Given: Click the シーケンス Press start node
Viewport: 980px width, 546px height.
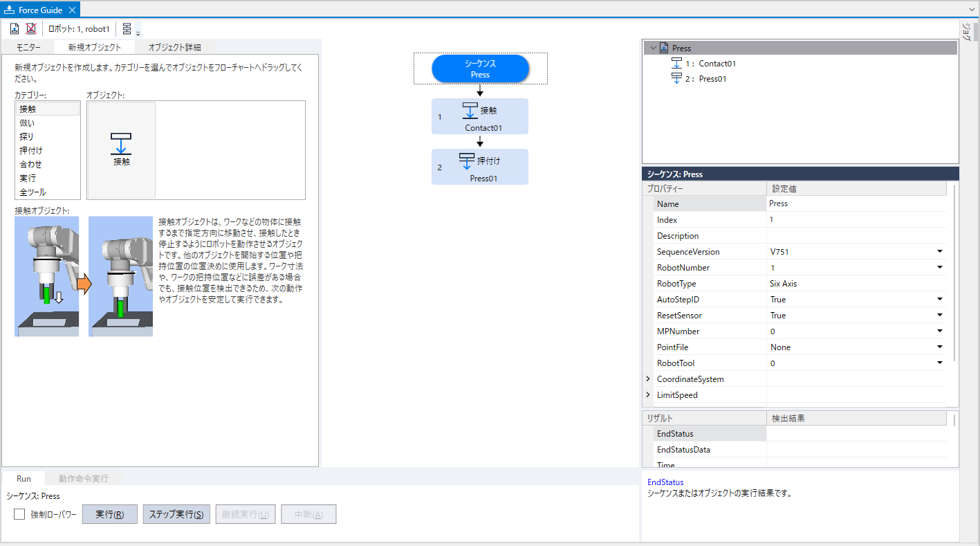Looking at the screenshot, I should (x=480, y=69).
